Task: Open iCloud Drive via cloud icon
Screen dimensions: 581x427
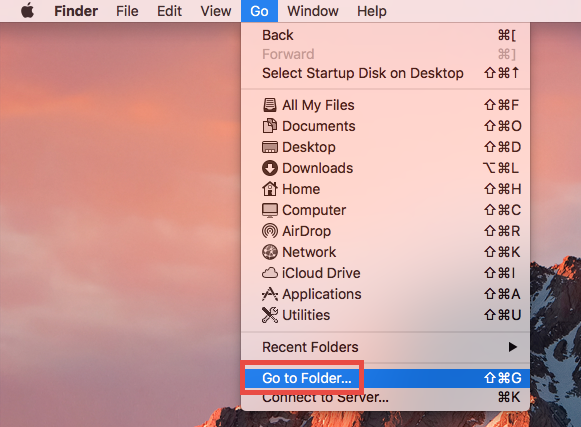Action: pyautogui.click(x=270, y=273)
